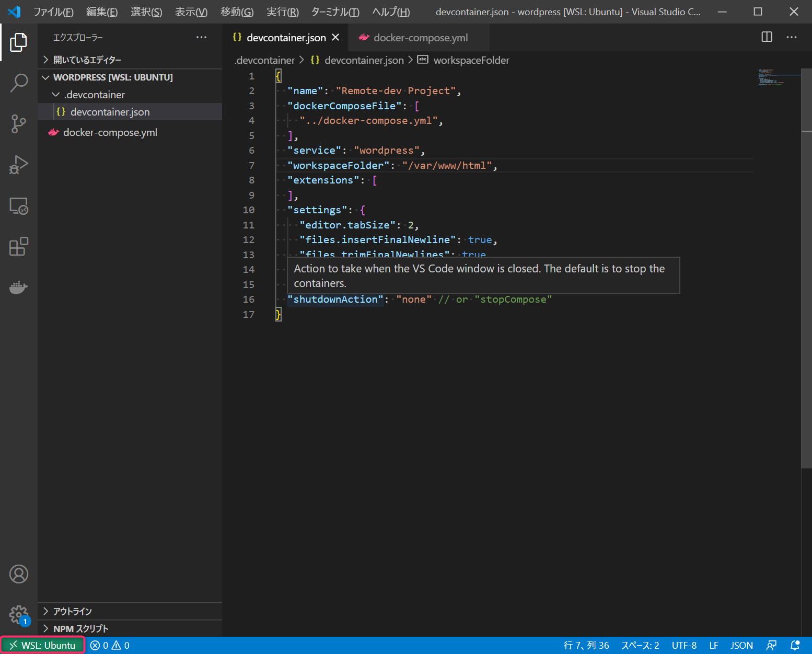Image resolution: width=812 pixels, height=654 pixels.
Task: Open the 実行(R) menu
Action: coord(283,12)
